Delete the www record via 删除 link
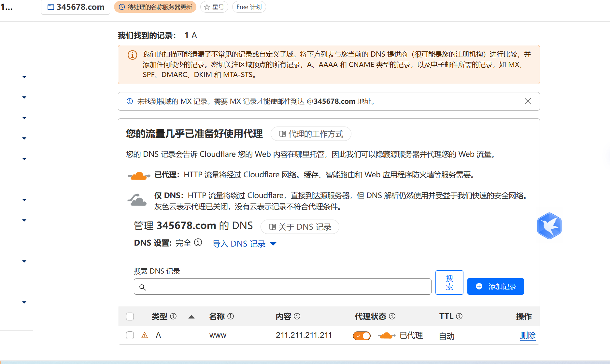This screenshot has width=610, height=364. pos(528,335)
